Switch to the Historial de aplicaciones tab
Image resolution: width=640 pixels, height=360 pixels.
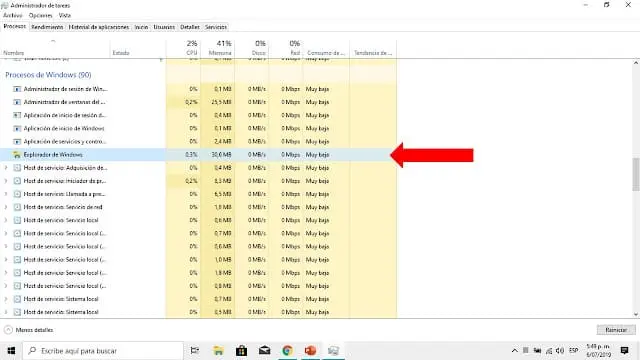click(99, 27)
